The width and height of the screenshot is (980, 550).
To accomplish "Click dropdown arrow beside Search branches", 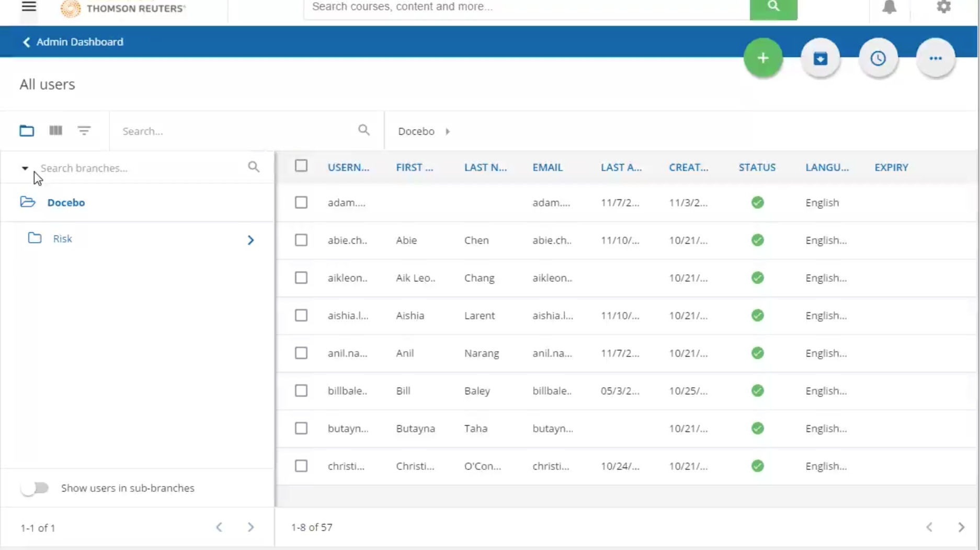I will [25, 168].
